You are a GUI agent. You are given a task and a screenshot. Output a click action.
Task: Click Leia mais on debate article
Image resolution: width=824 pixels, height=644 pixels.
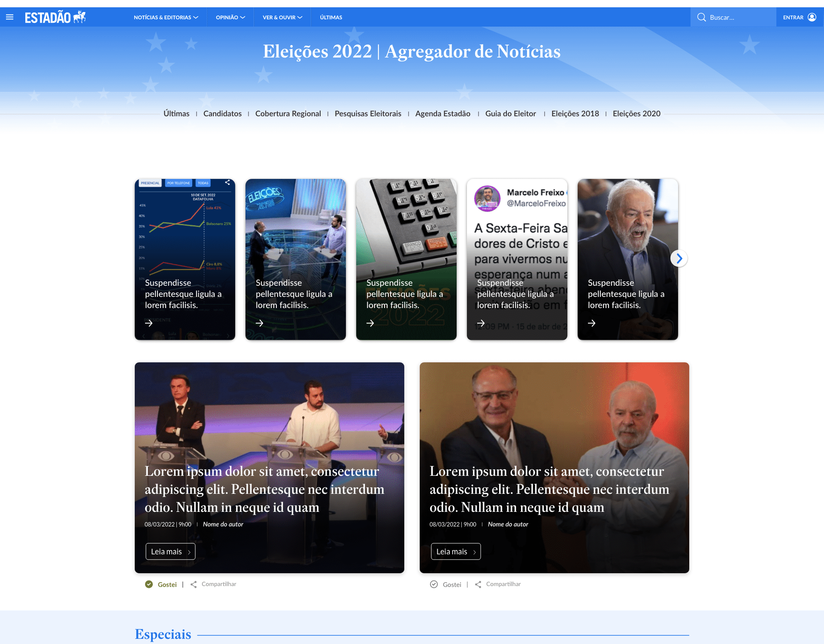click(x=170, y=551)
